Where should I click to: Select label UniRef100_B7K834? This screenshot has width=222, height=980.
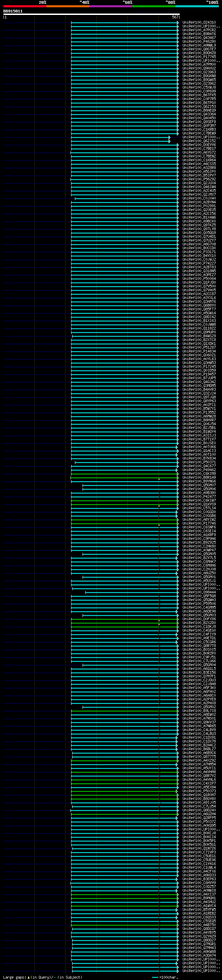199,459
